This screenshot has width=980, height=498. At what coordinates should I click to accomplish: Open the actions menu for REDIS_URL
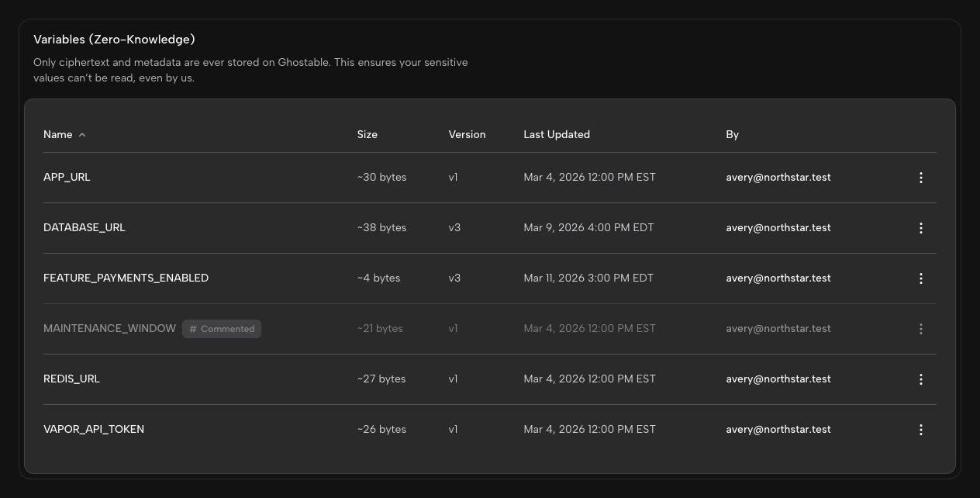(920, 379)
